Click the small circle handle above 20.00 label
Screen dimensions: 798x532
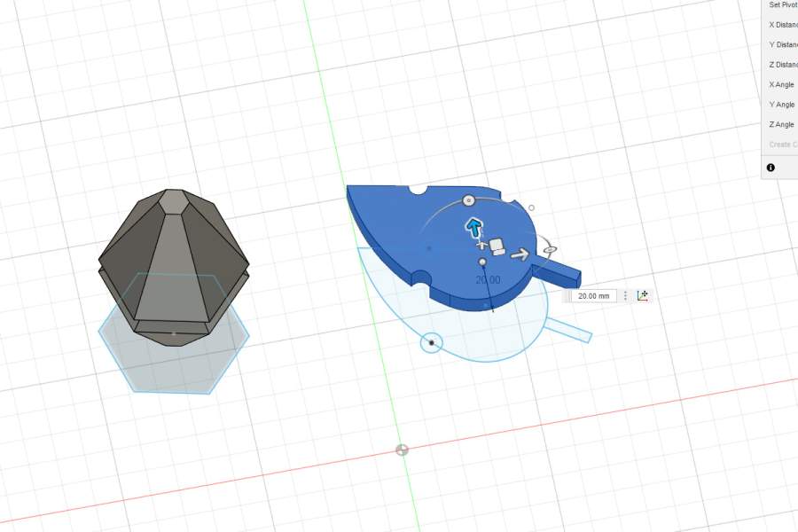(x=482, y=262)
